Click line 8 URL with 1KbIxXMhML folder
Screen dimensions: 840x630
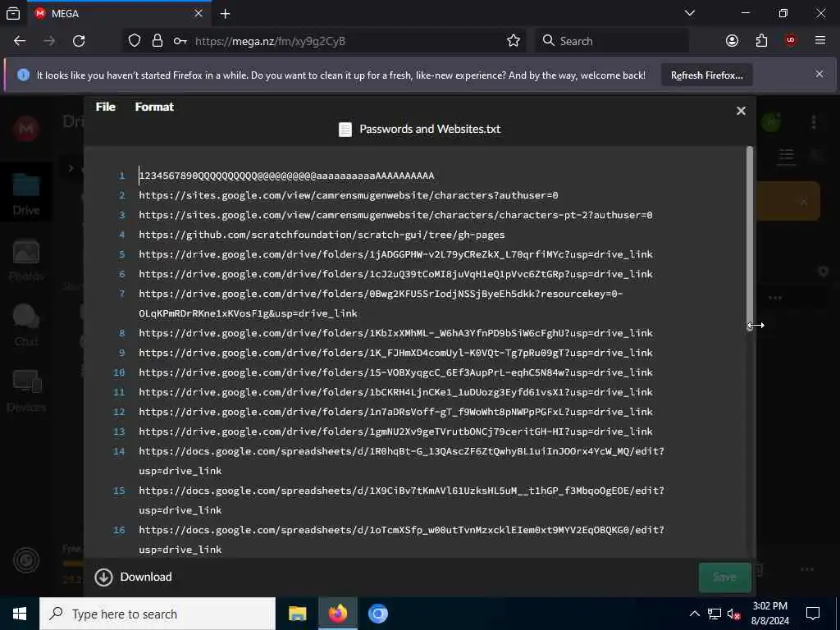[x=395, y=333]
